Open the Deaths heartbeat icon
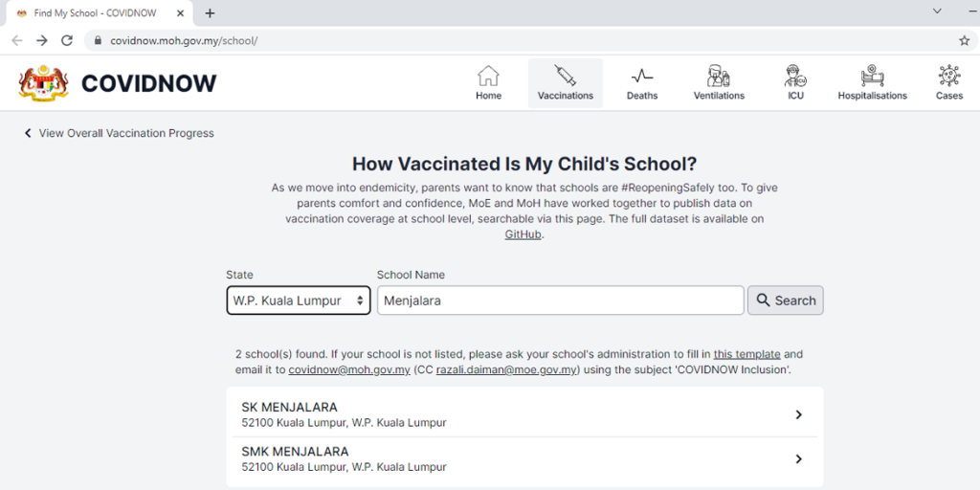 point(642,77)
